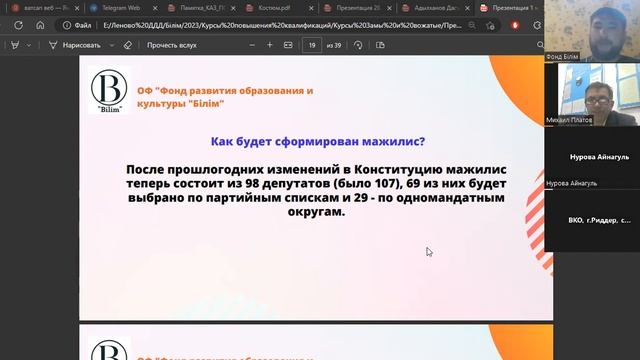Close the Презентация 20 tab
This screenshot has height=360, width=640.
389,8
